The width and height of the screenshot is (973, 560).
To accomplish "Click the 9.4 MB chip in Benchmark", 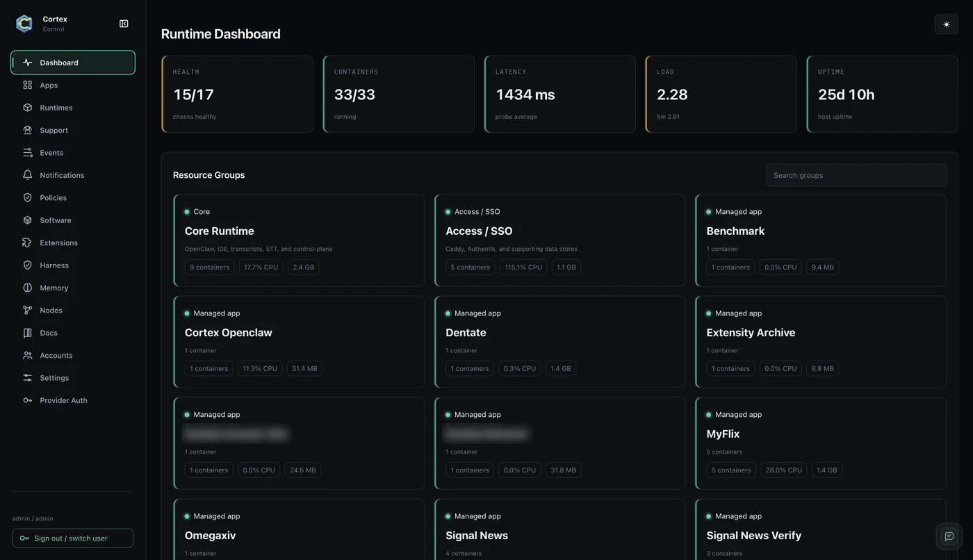I will point(823,267).
